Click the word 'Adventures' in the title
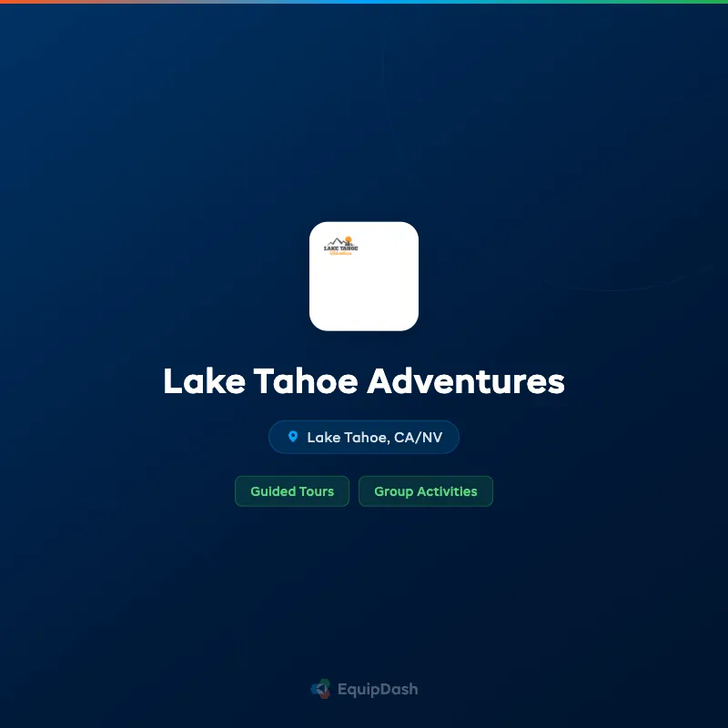 coord(466,381)
